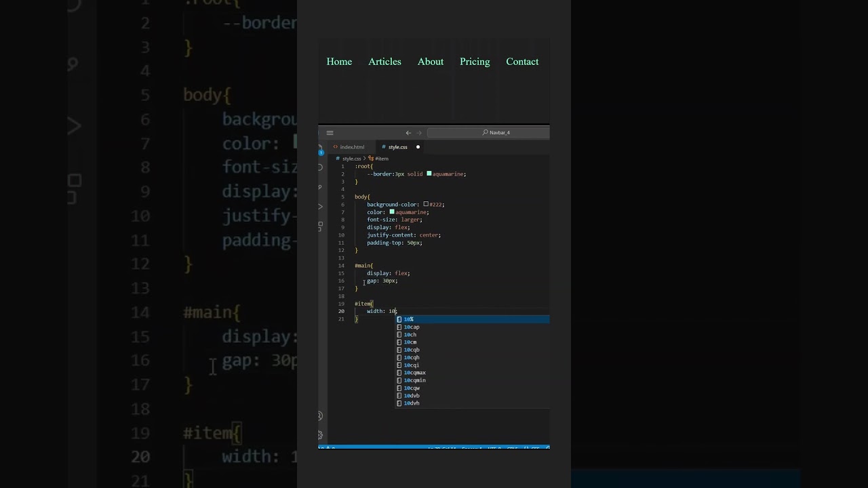
Task: Select the 10cqb suggestion
Action: point(473,350)
